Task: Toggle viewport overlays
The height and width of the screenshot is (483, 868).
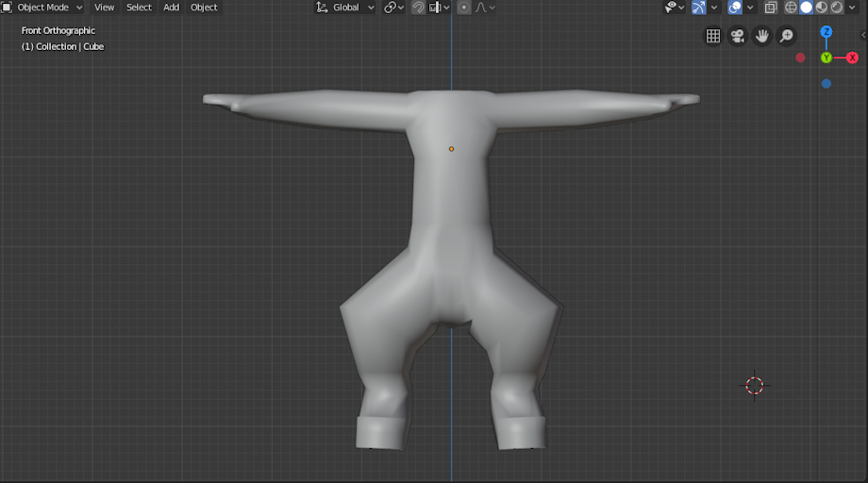Action: pos(735,8)
